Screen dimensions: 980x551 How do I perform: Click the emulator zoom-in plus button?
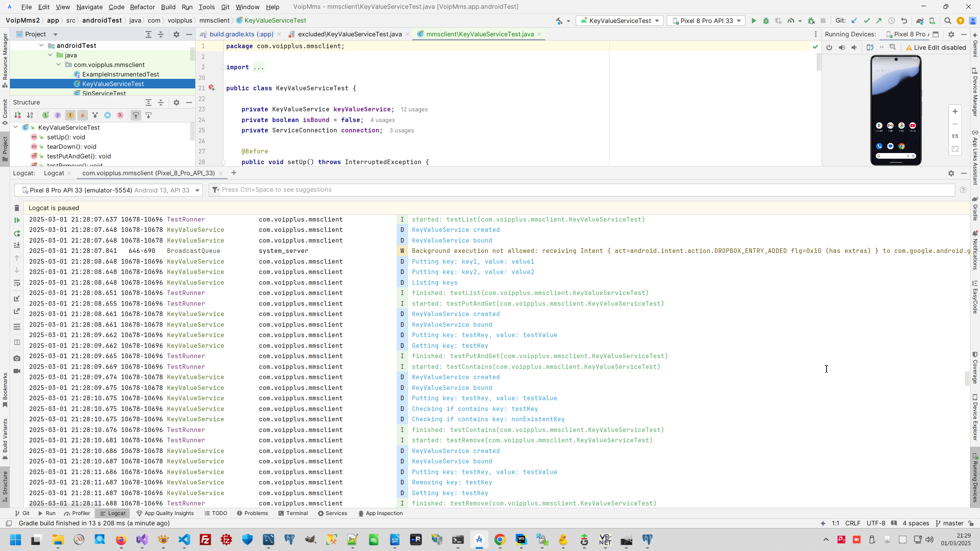click(955, 111)
